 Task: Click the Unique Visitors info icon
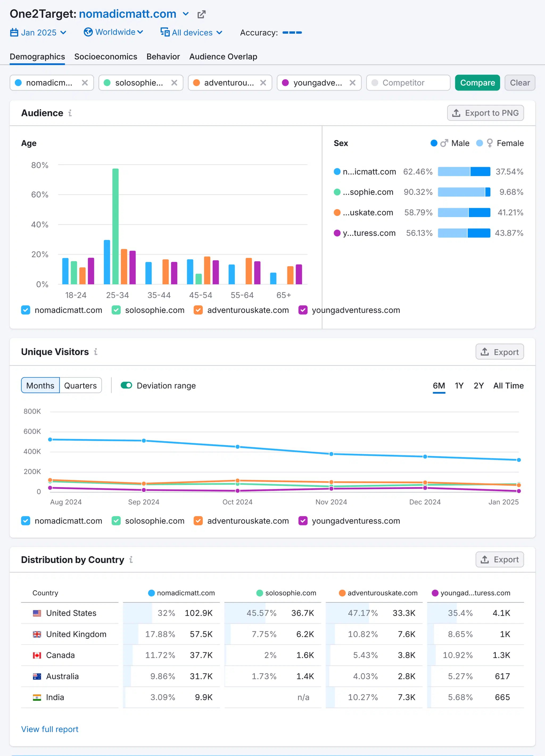point(96,352)
